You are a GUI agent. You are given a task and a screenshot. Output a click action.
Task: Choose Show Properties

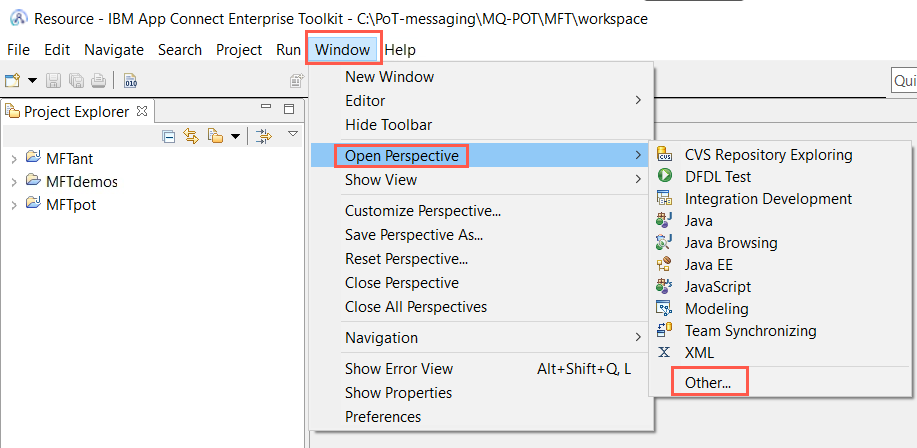[481, 392]
